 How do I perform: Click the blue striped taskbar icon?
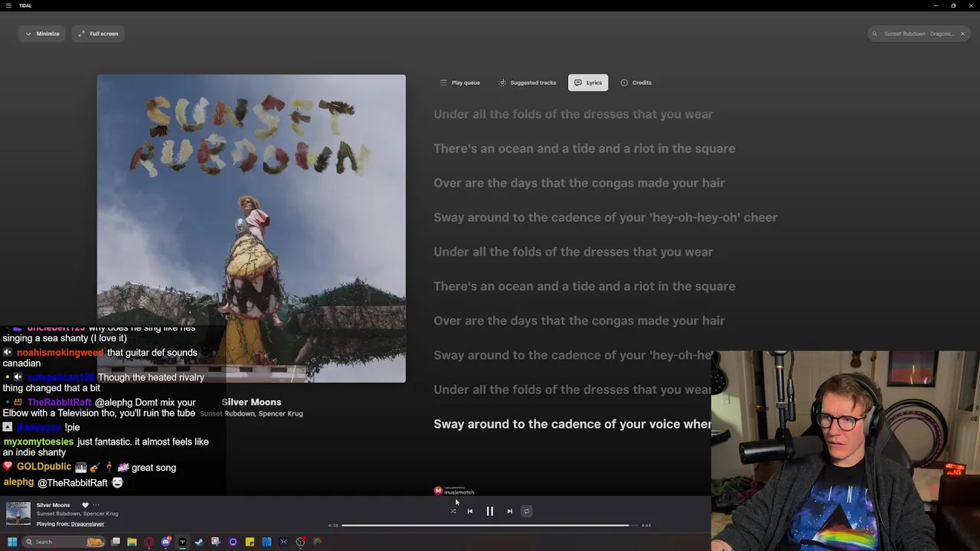click(x=266, y=542)
